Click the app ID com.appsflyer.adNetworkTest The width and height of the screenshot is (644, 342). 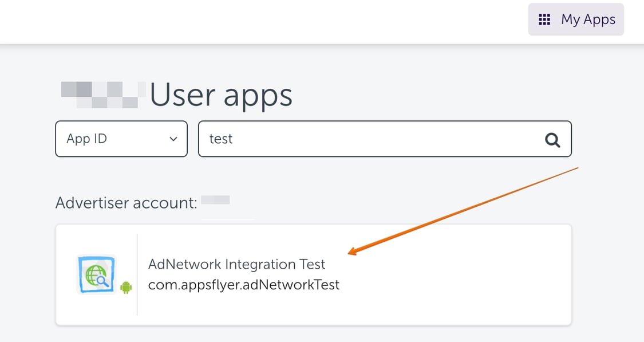[x=243, y=284]
